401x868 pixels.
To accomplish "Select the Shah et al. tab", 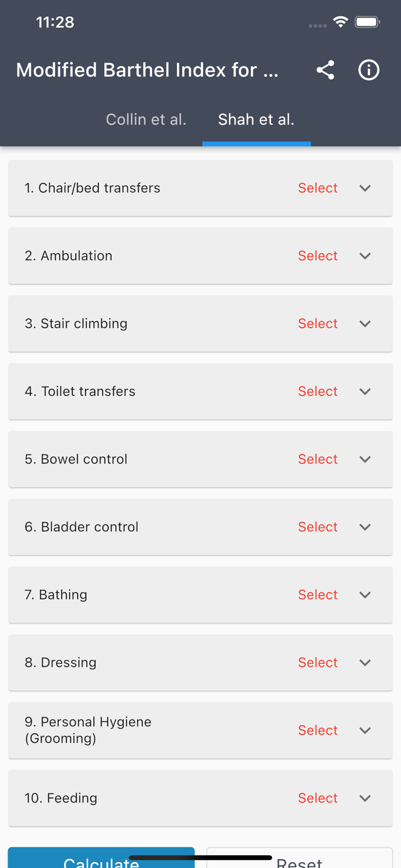I will (x=256, y=119).
